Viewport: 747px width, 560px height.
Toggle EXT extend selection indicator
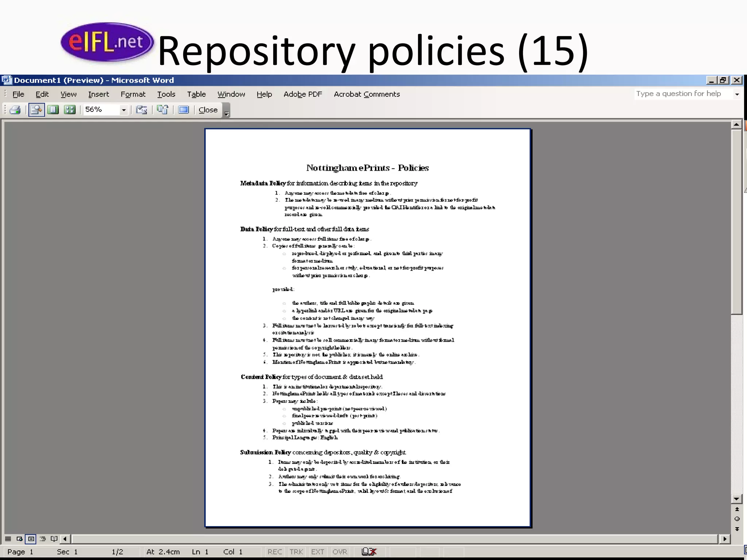[x=317, y=552]
